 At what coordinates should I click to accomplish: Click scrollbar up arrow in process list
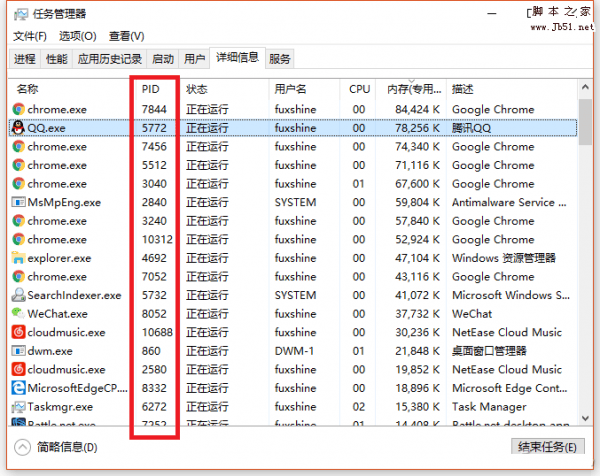point(585,87)
